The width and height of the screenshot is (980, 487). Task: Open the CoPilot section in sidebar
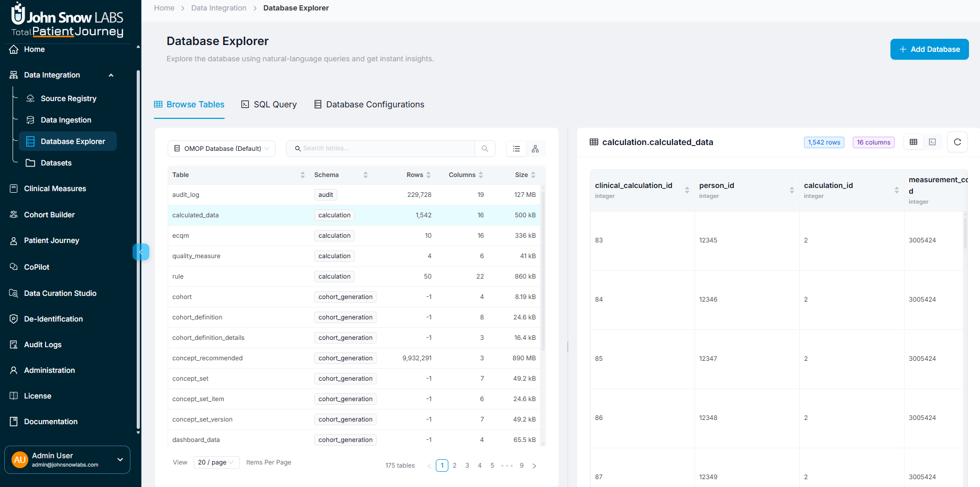36,267
